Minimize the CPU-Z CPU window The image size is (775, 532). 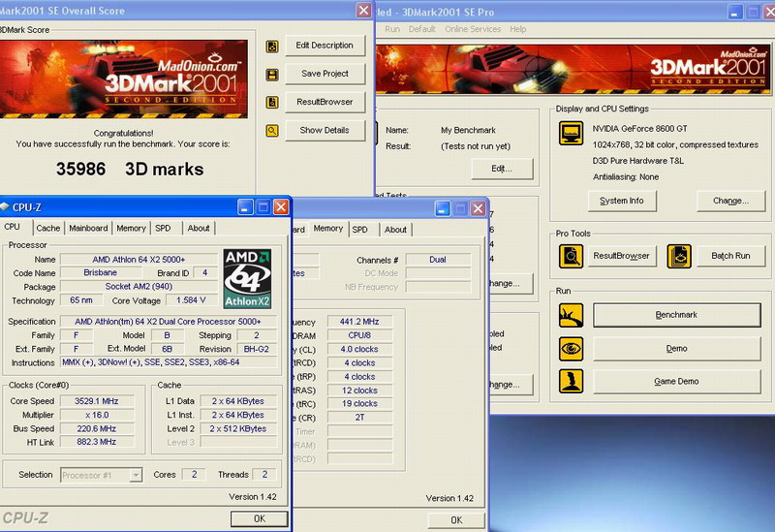point(246,207)
